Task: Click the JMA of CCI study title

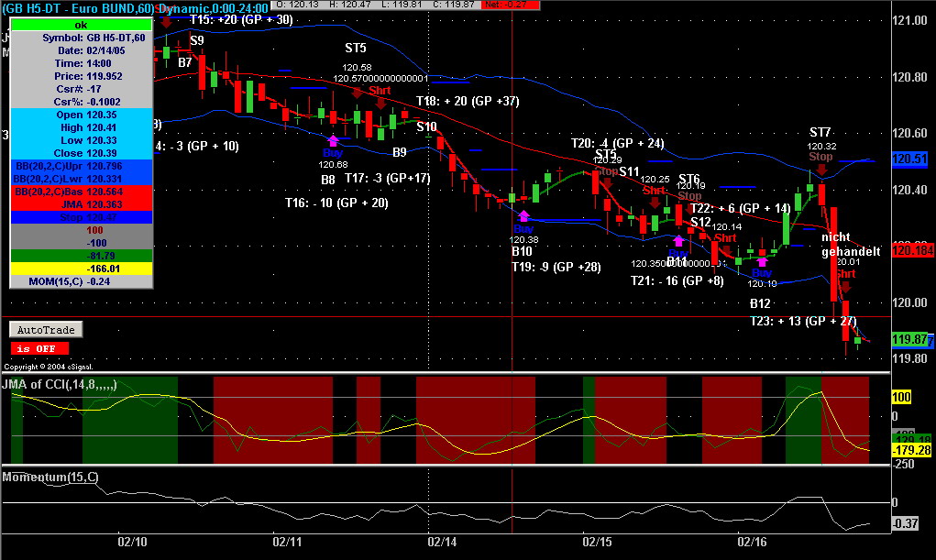Action: 59,384
